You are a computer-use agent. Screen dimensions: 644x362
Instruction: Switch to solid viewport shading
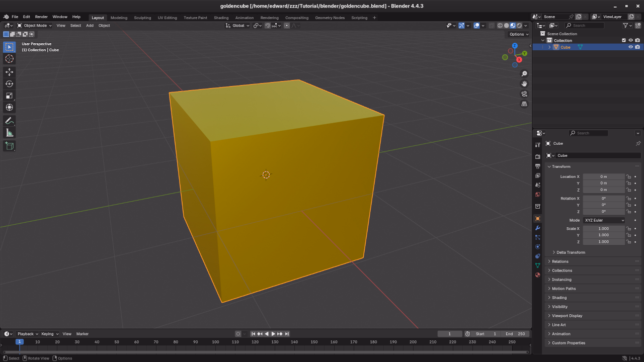coord(507,26)
